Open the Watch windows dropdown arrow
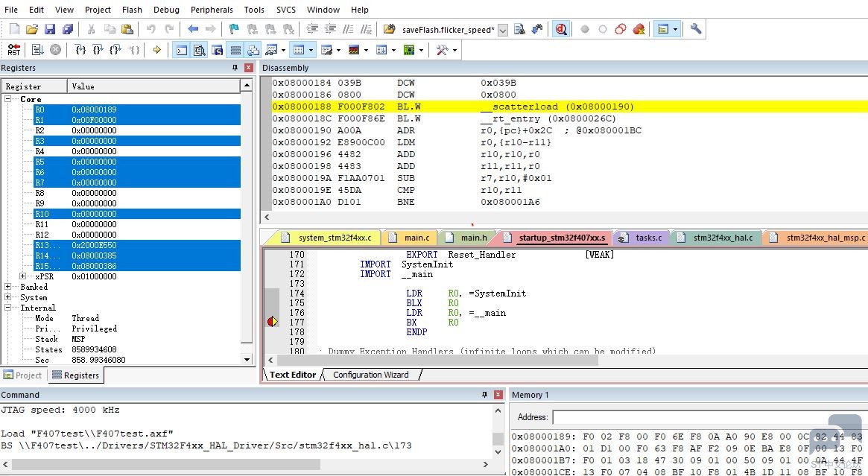868x476 pixels. click(283, 51)
